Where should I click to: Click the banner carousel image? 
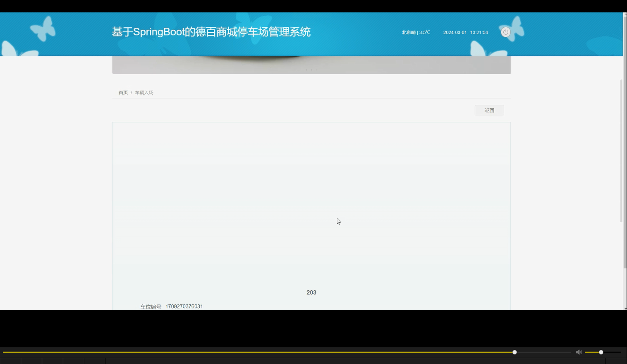(311, 64)
